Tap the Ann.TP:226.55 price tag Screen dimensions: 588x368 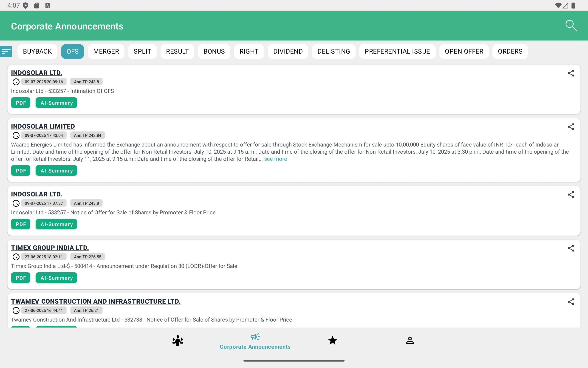pyautogui.click(x=88, y=257)
